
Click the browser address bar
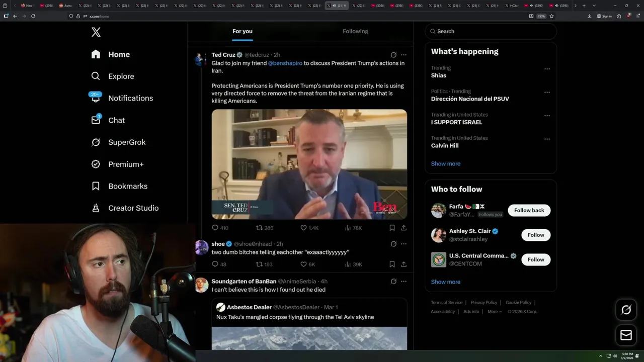pos(297,16)
